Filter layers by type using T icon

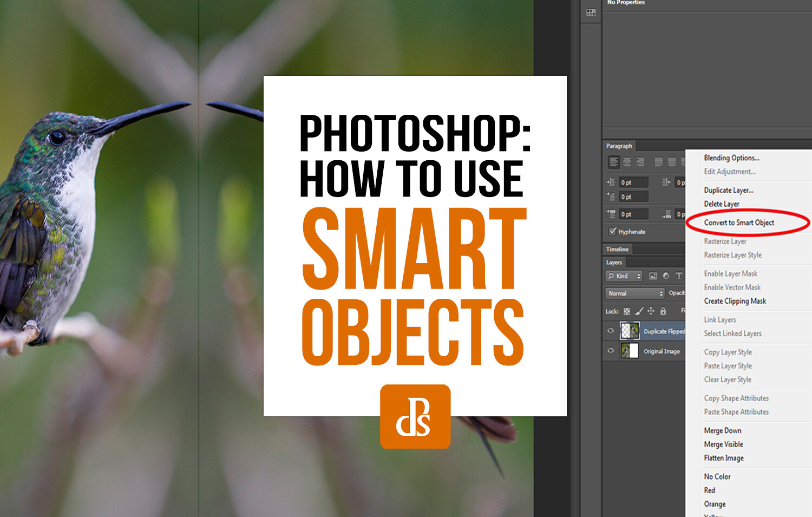[x=679, y=276]
